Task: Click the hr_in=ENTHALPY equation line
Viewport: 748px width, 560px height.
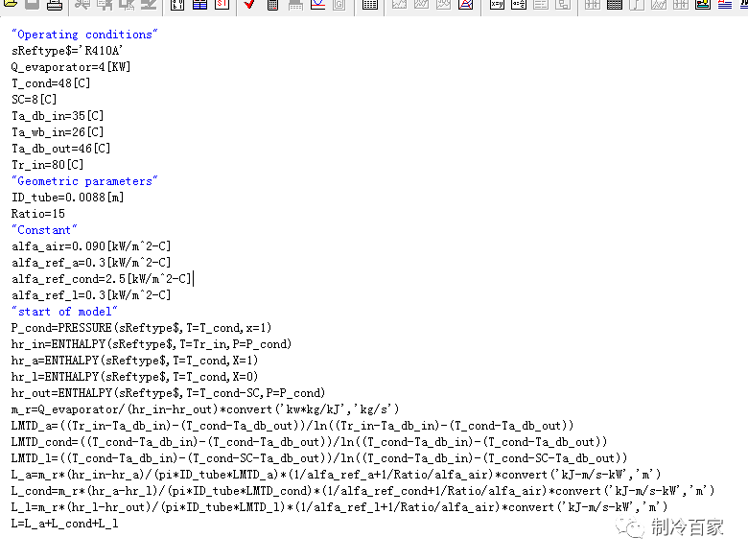Action: 152,344
